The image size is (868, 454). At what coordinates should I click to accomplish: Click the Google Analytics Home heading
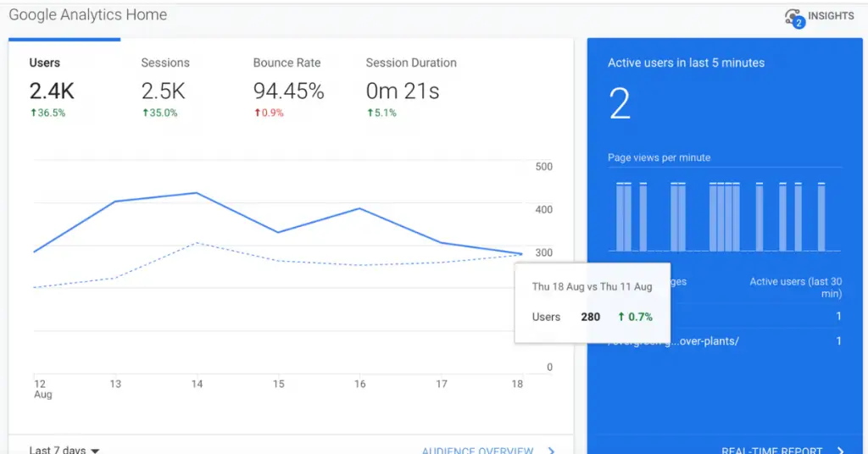[x=87, y=14]
